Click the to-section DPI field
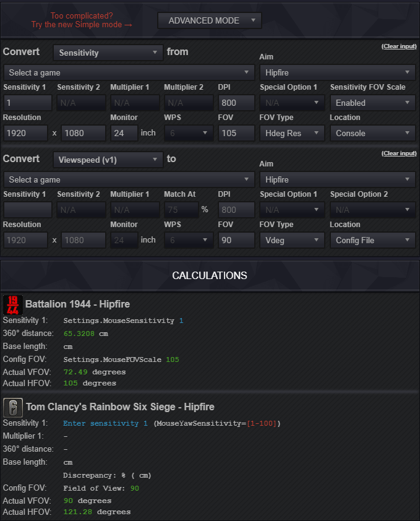 pyautogui.click(x=236, y=210)
